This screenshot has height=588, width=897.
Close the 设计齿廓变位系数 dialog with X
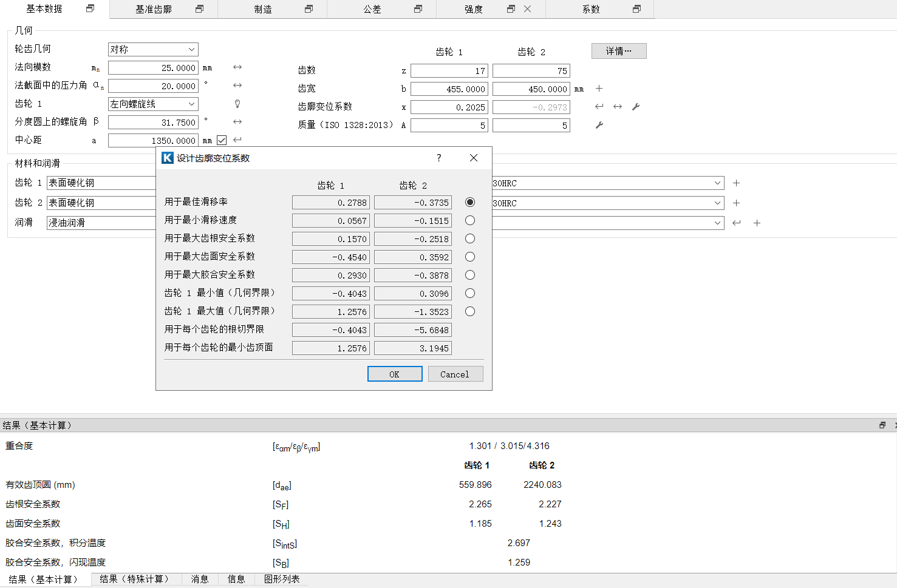click(x=474, y=158)
